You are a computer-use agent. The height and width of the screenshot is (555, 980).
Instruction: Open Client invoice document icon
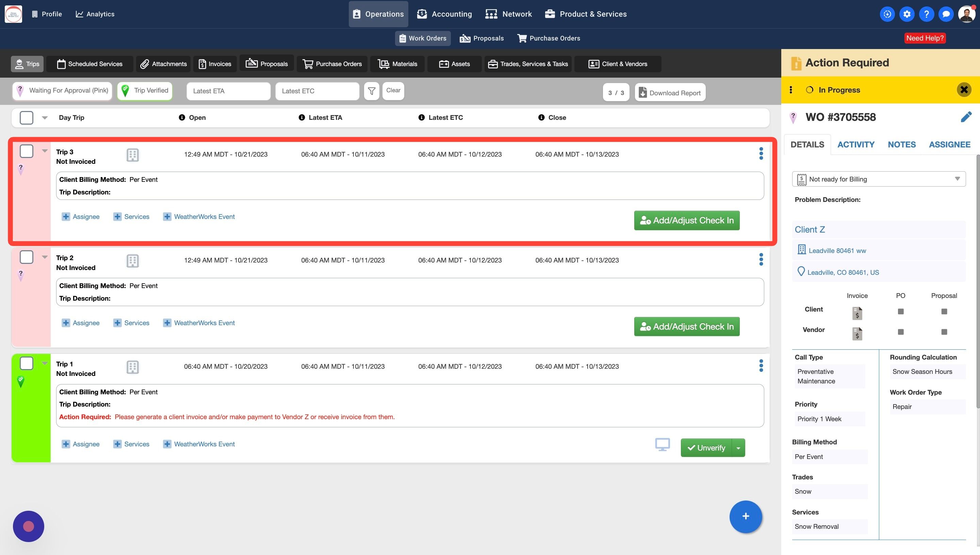coord(857,313)
